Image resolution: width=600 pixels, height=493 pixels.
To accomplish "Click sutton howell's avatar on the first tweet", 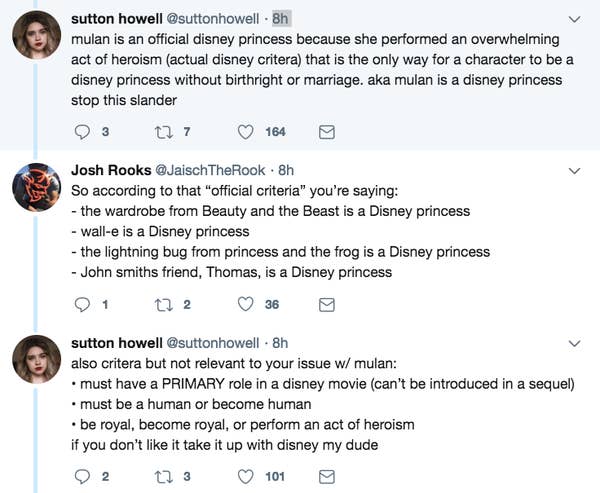I will point(39,36).
